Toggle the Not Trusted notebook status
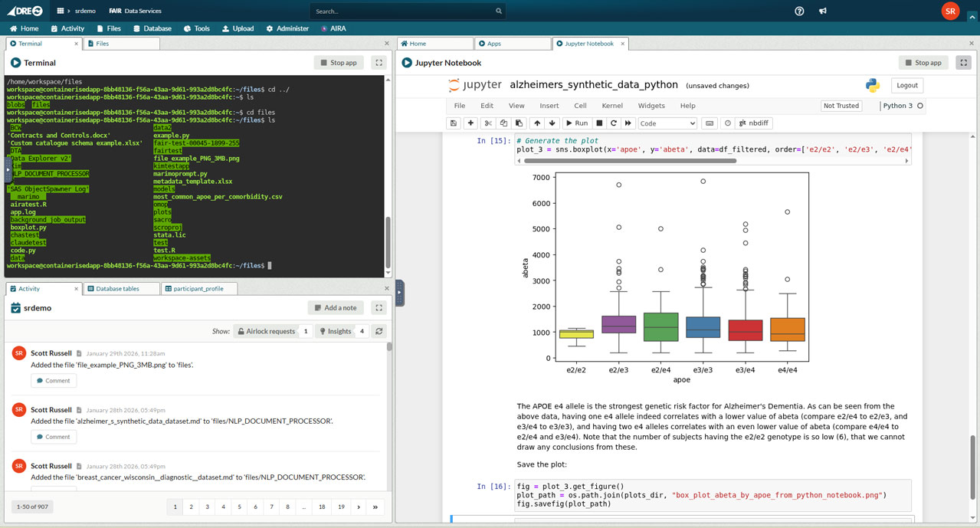Viewport: 980px width, 528px height. pyautogui.click(x=841, y=106)
